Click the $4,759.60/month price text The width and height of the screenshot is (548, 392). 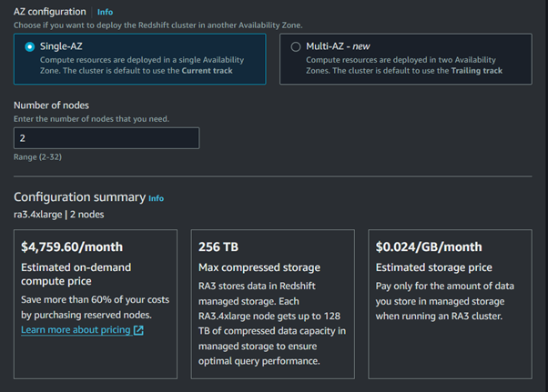click(72, 246)
